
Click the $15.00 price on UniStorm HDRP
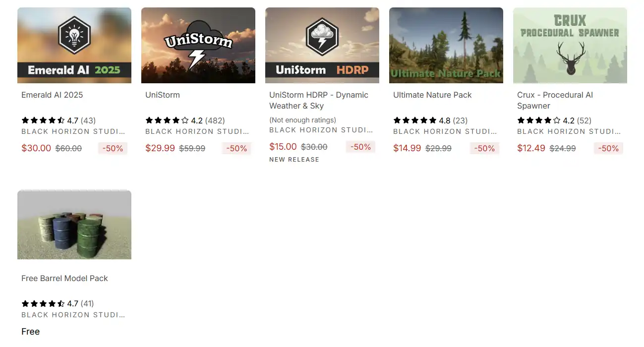pyautogui.click(x=283, y=147)
